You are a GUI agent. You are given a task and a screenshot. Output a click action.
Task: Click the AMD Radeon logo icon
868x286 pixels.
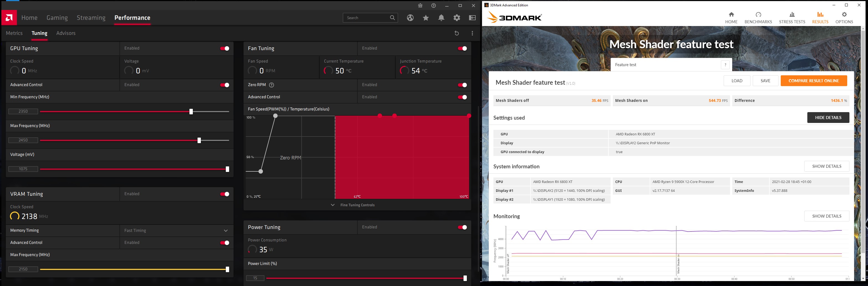coord(9,17)
